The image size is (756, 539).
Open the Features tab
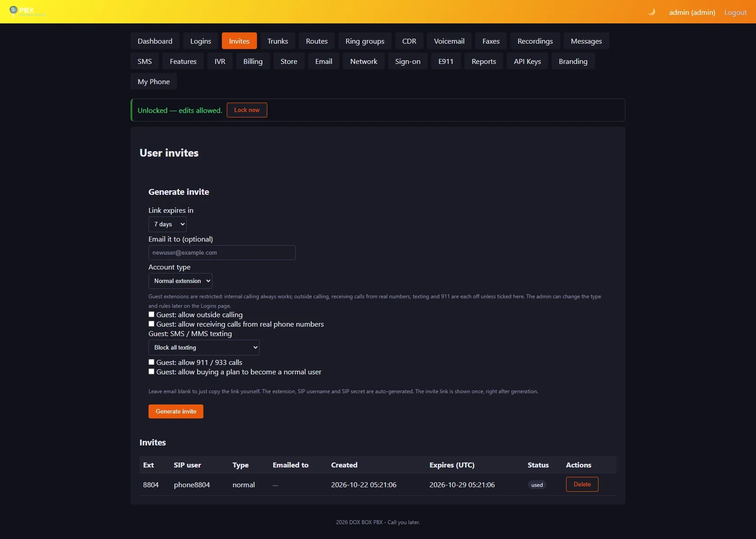coord(183,61)
